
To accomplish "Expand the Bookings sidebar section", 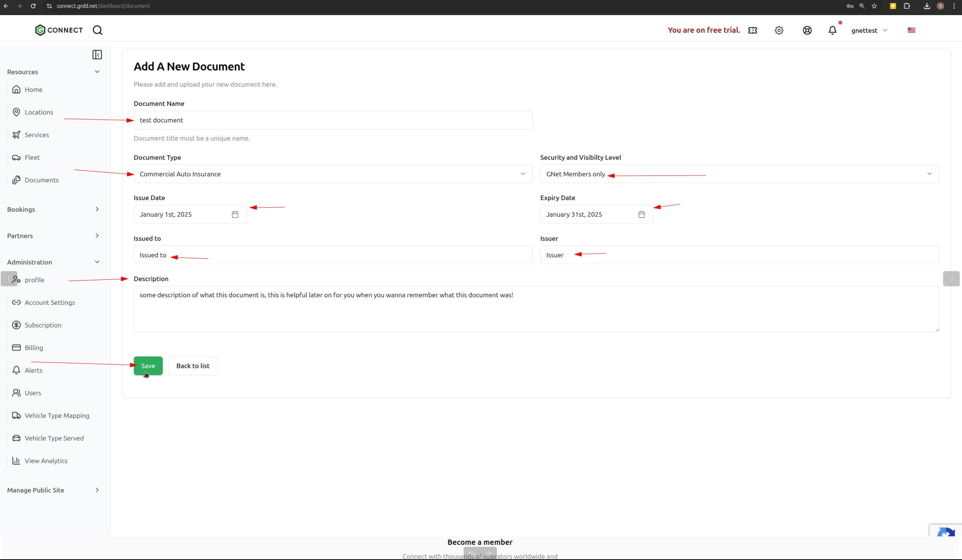I will pyautogui.click(x=53, y=209).
